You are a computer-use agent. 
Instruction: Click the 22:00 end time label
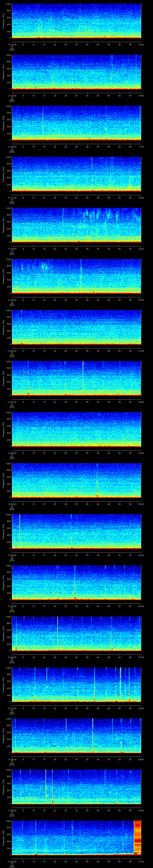[x=141, y=402]
